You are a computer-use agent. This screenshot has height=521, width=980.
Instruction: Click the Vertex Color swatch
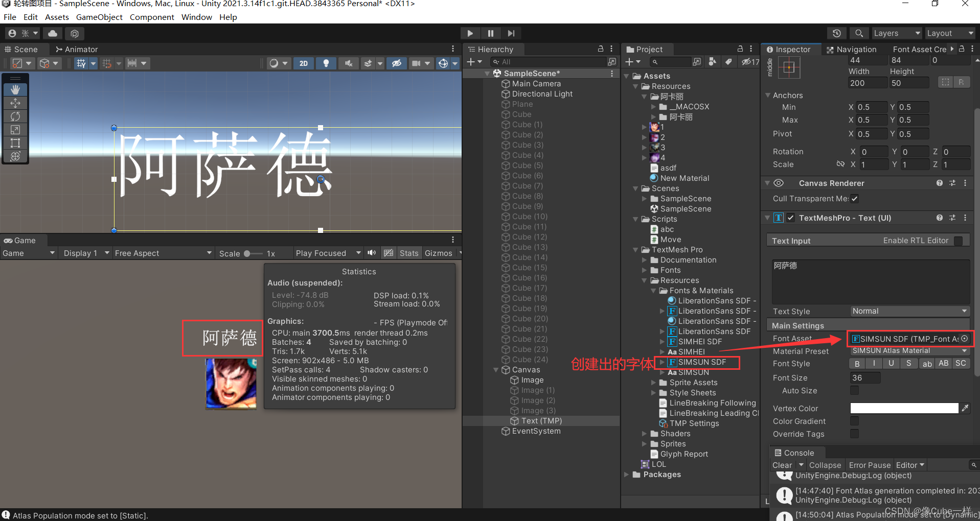904,408
